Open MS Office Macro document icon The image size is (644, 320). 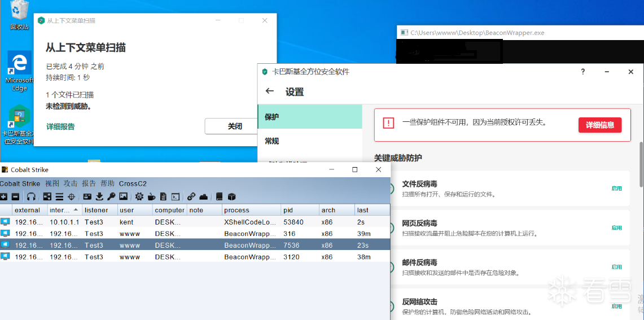coord(163,196)
